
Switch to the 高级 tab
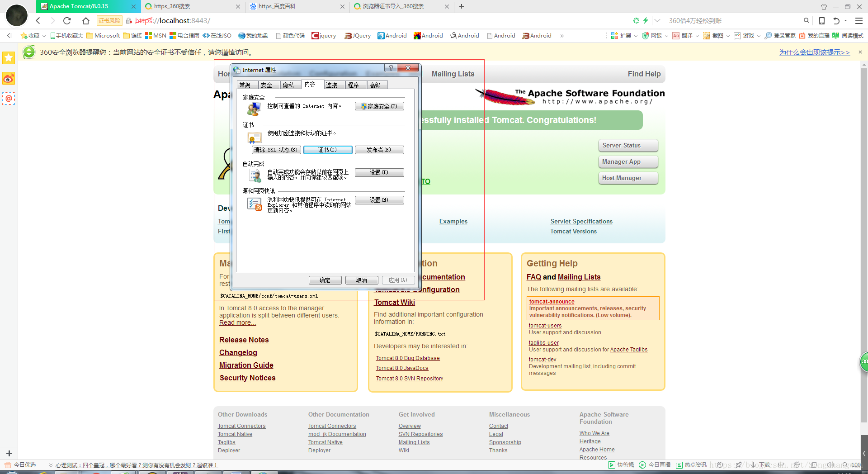pos(377,85)
